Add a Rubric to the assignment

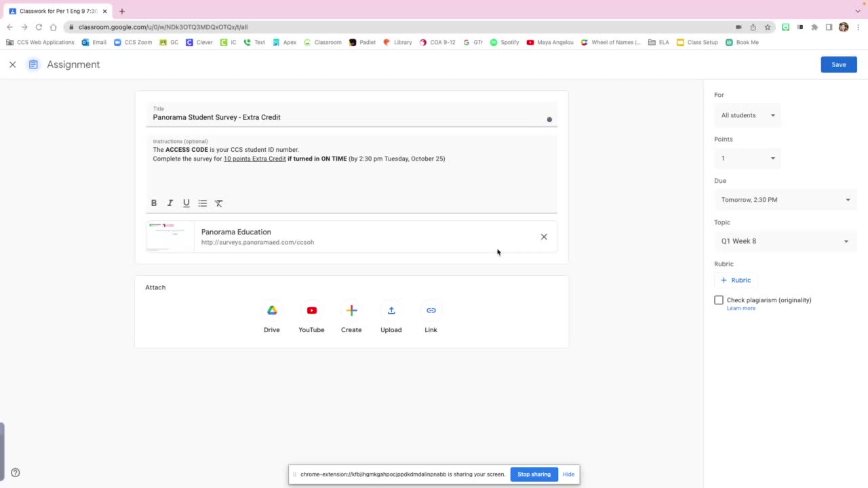pyautogui.click(x=735, y=280)
